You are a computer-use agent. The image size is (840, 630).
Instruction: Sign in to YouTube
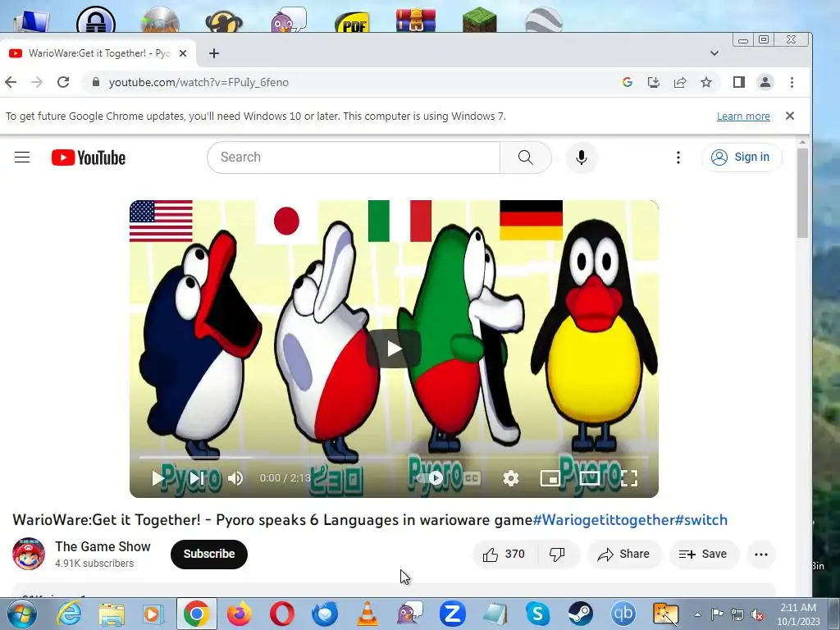click(x=742, y=157)
